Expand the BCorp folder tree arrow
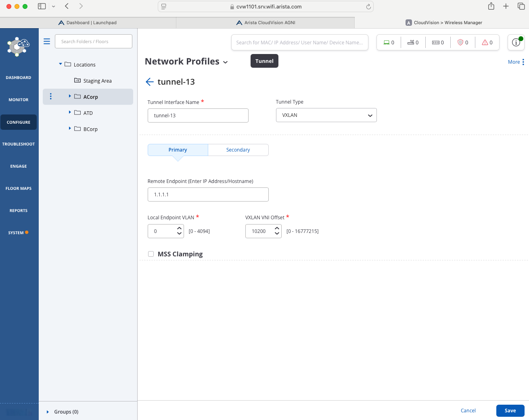 pyautogui.click(x=70, y=129)
